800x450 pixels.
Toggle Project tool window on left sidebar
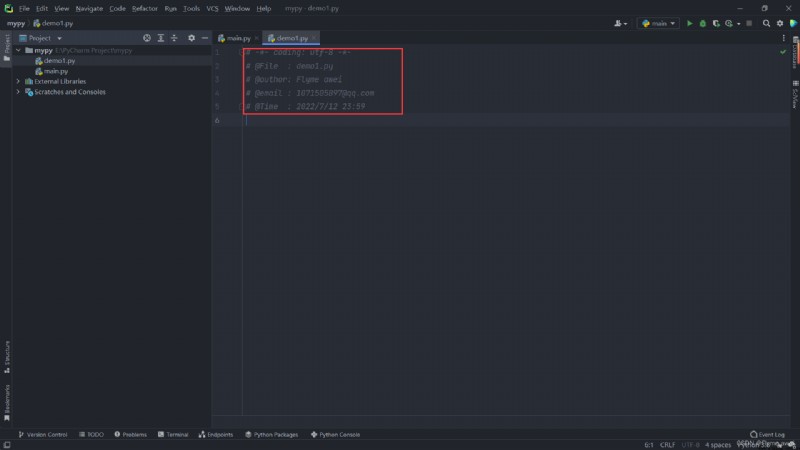7,47
